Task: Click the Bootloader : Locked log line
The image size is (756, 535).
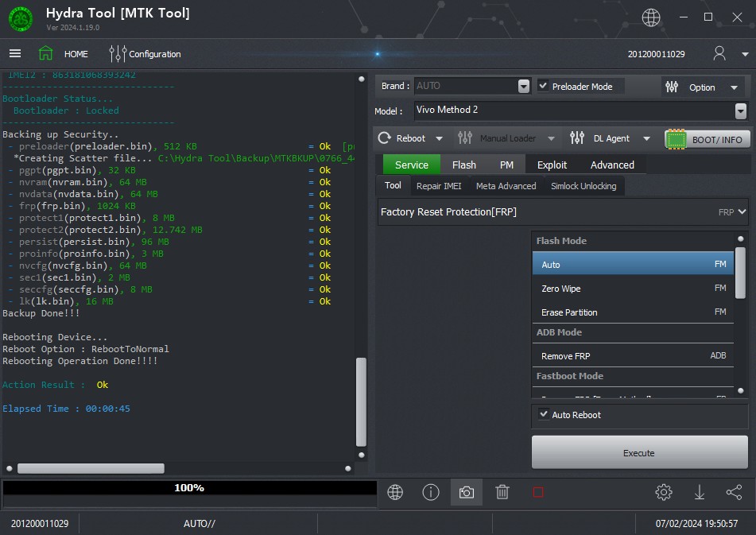Action: pyautogui.click(x=66, y=110)
